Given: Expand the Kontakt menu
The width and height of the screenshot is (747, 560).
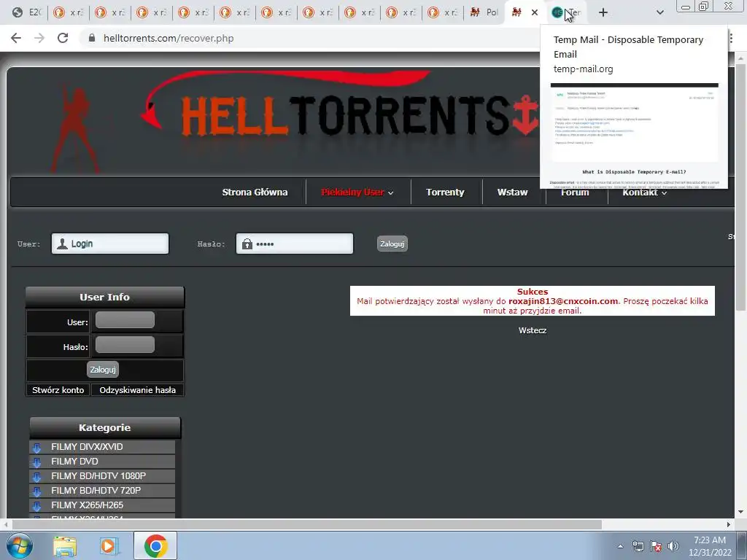Looking at the screenshot, I should point(645,192).
